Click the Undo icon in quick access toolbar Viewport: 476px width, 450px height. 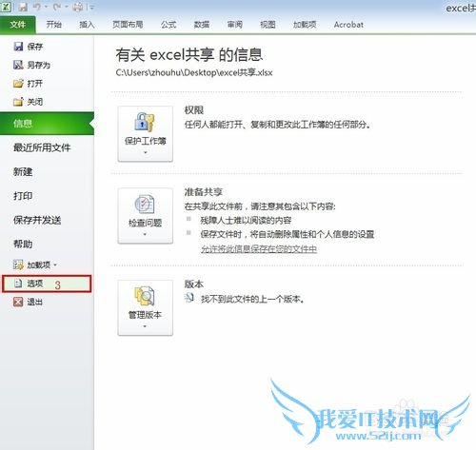tap(37, 7)
